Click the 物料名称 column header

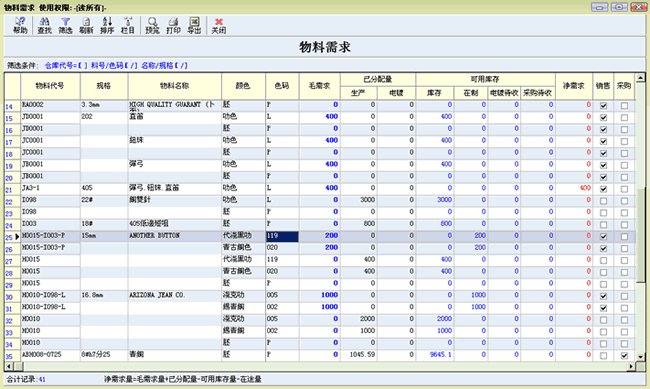(175, 86)
